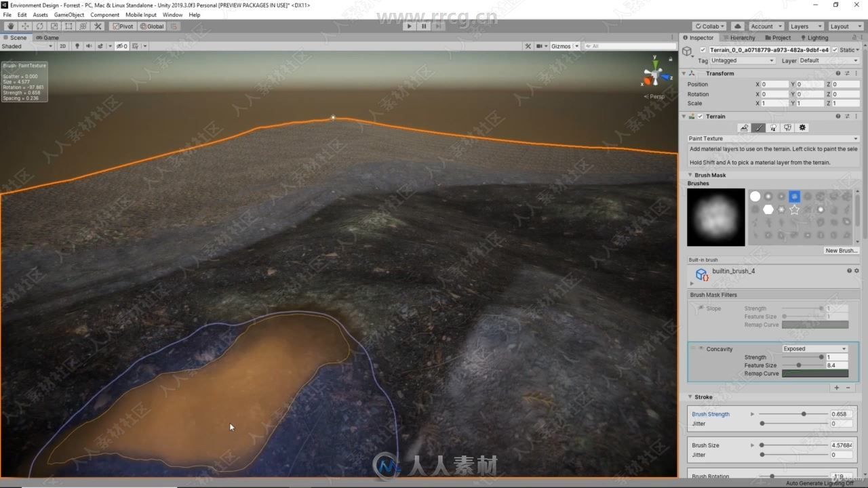Toggle scene audio speaker icon

click(x=89, y=46)
